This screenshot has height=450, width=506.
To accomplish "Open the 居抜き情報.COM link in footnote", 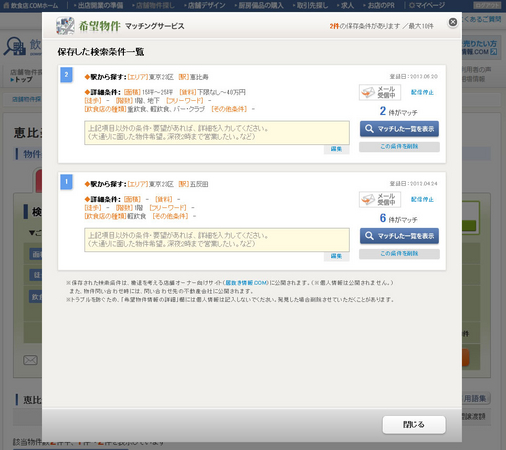I will 247,283.
